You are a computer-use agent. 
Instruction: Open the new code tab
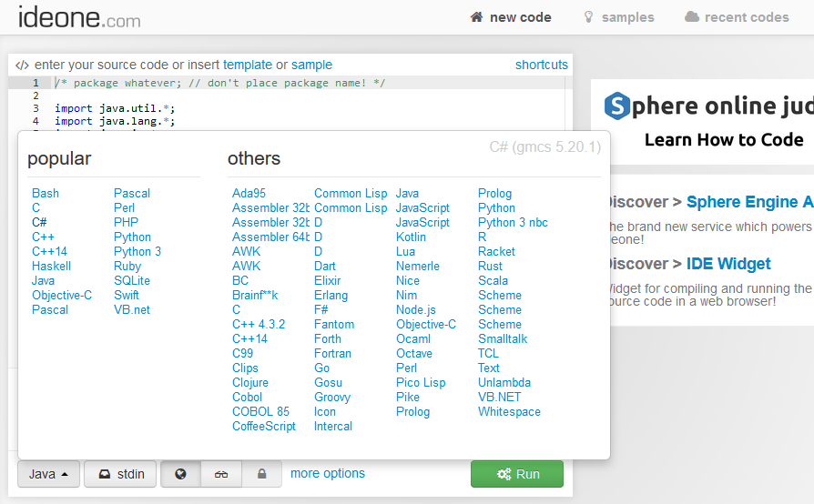click(x=511, y=17)
